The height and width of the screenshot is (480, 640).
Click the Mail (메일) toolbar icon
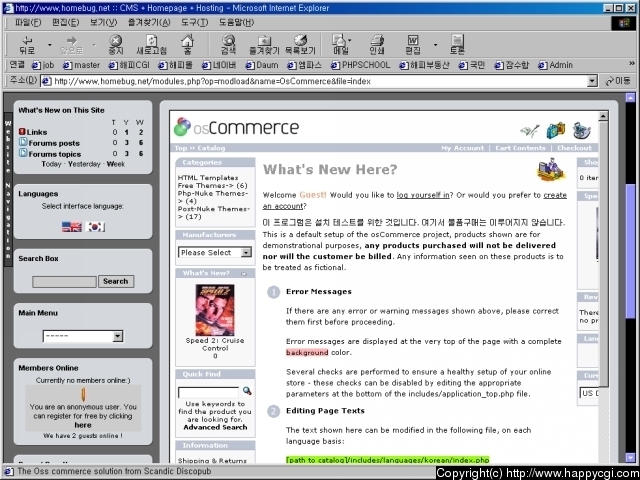pos(340,44)
